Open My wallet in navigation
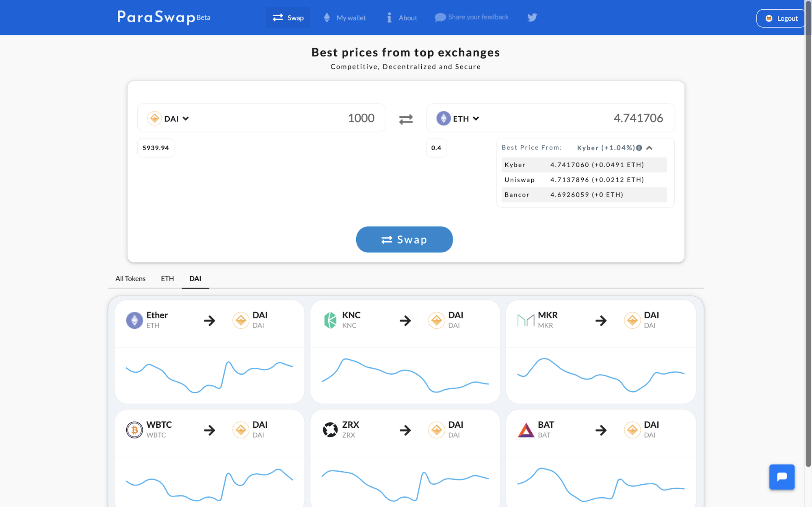 [x=344, y=18]
